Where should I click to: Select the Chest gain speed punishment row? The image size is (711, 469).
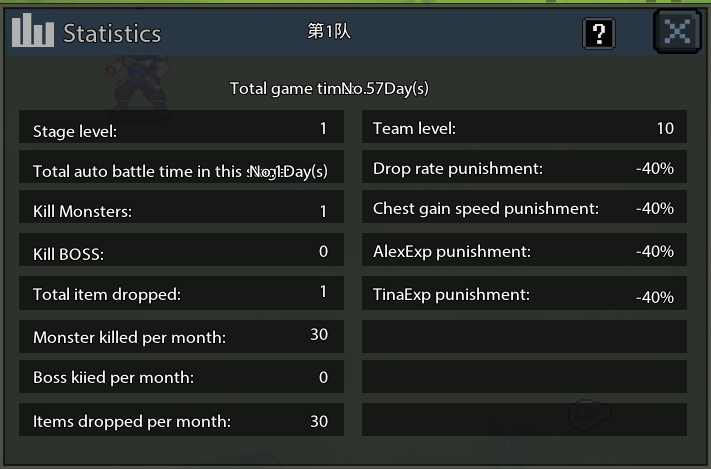point(524,208)
